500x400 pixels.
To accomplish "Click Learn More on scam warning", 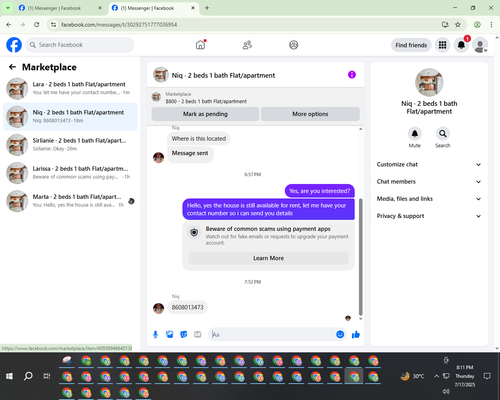I will click(268, 258).
